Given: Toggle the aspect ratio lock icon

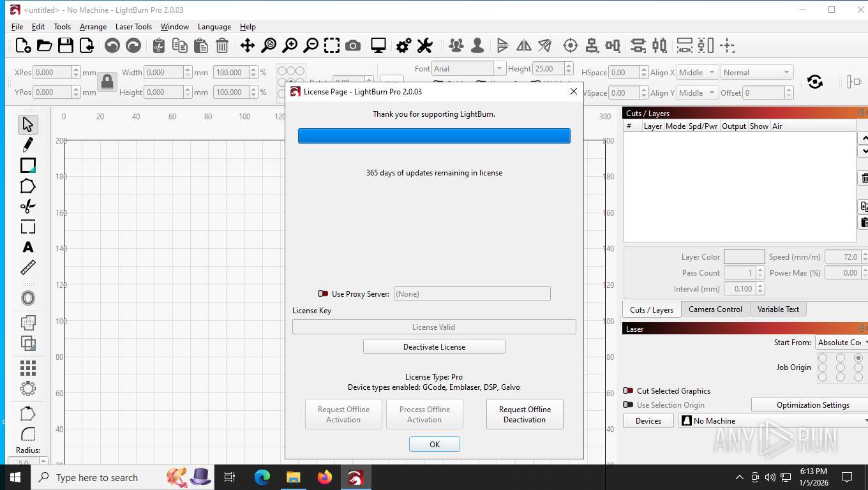Looking at the screenshot, I should (x=107, y=82).
